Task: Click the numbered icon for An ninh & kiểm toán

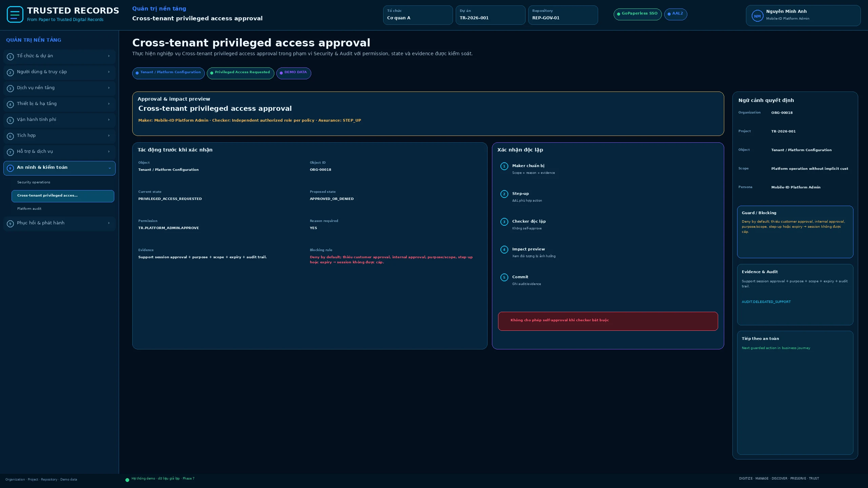Action: tap(10, 168)
